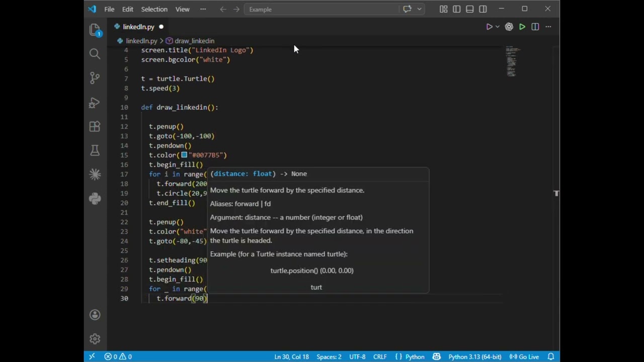Open editor More Actions ellipsis
644x362 pixels.
tap(548, 27)
